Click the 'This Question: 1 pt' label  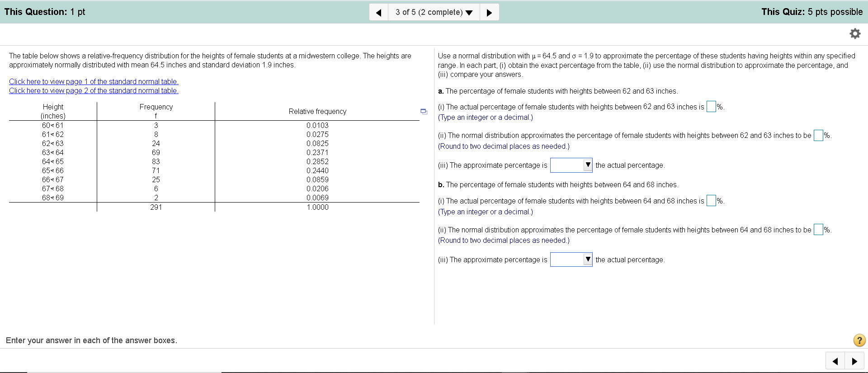[45, 12]
